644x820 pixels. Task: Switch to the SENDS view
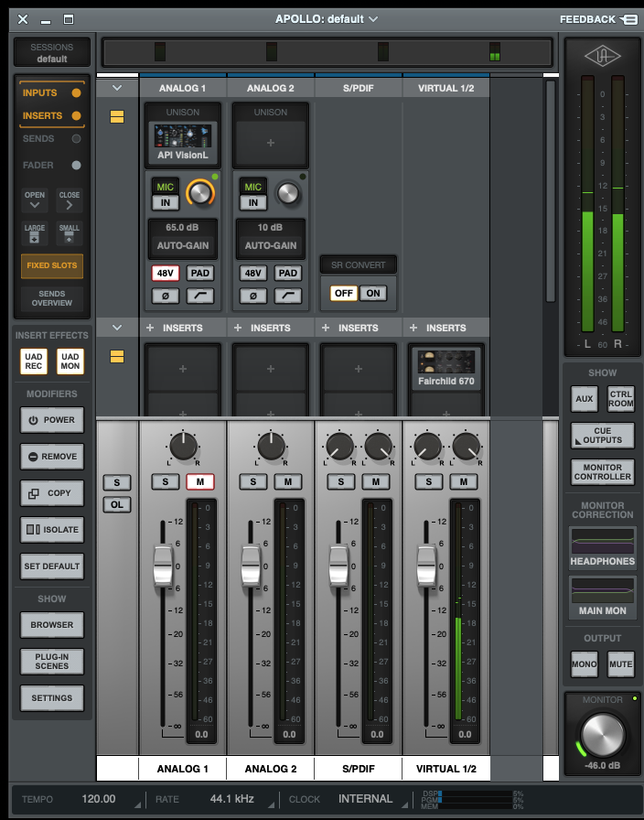[x=51, y=138]
